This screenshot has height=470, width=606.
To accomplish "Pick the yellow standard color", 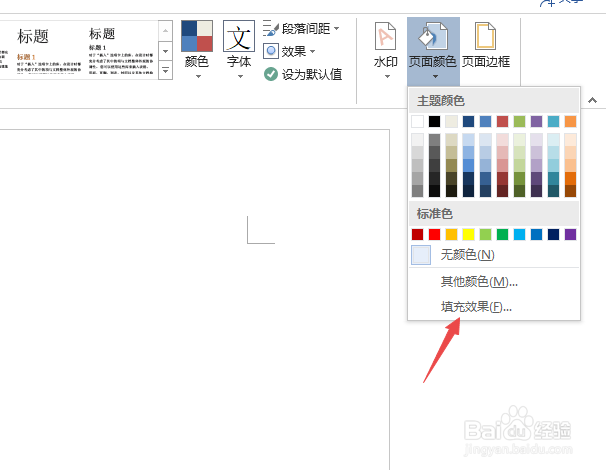I will [x=468, y=234].
